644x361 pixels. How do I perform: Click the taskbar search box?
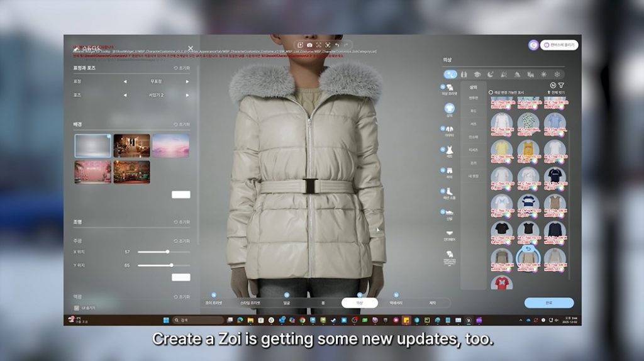click(198, 320)
